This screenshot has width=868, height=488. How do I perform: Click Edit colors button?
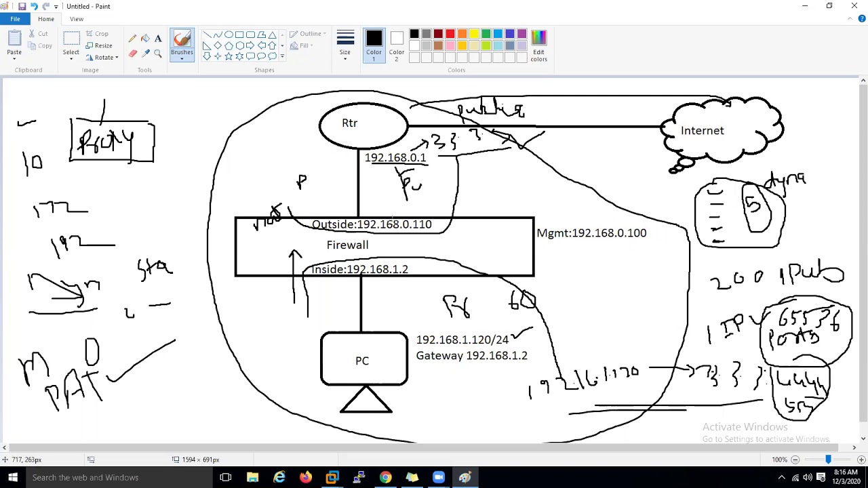pos(538,46)
